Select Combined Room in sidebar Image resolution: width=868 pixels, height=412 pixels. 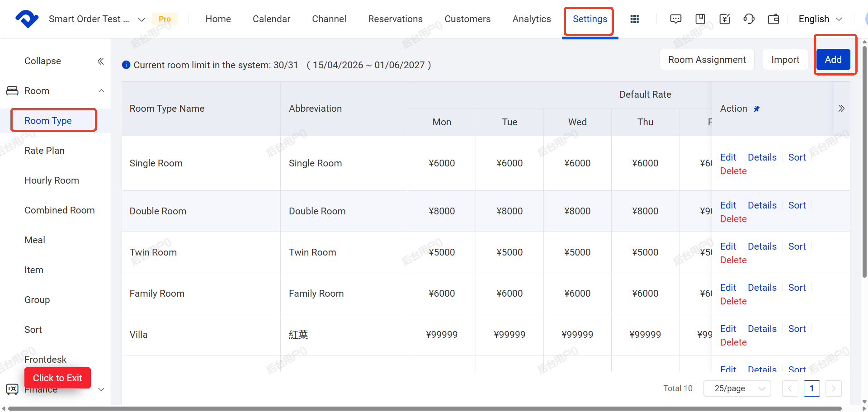point(60,210)
